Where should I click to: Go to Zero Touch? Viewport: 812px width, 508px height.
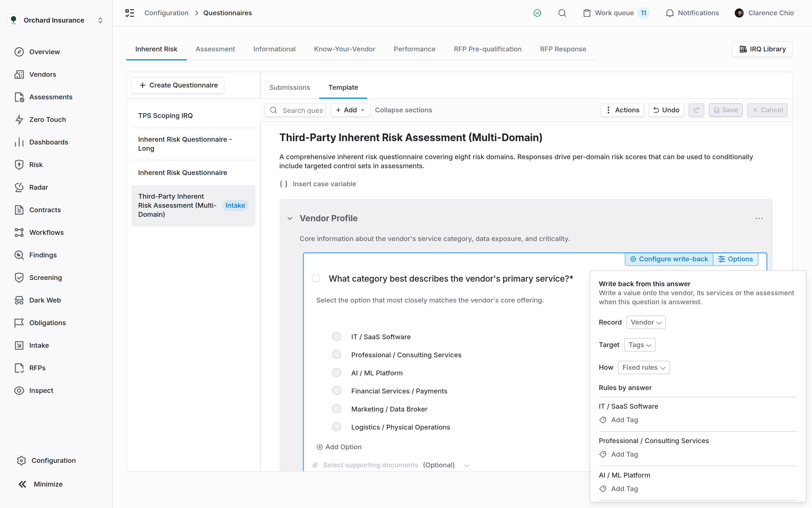click(x=40, y=120)
